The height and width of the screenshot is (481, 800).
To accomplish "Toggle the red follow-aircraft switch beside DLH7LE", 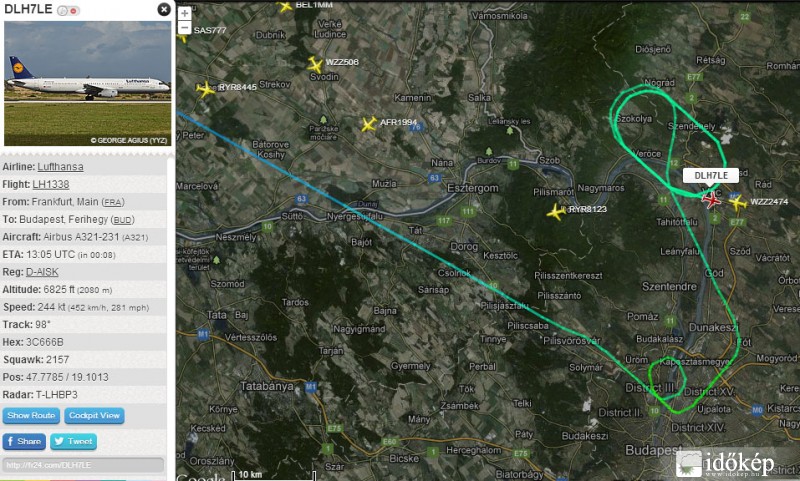I will click(74, 11).
